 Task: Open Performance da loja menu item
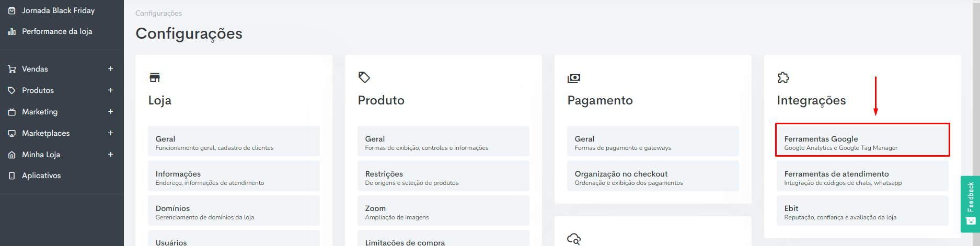(x=57, y=31)
